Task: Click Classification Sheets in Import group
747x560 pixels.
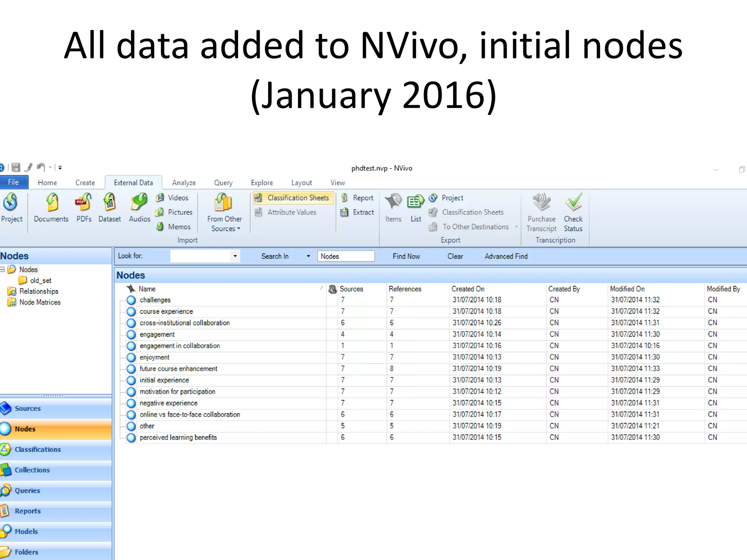Action: pos(293,198)
